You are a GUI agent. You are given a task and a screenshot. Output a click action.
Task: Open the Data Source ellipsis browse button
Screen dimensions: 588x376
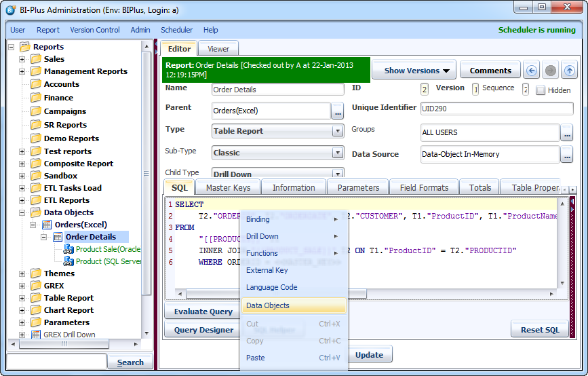[x=567, y=155]
